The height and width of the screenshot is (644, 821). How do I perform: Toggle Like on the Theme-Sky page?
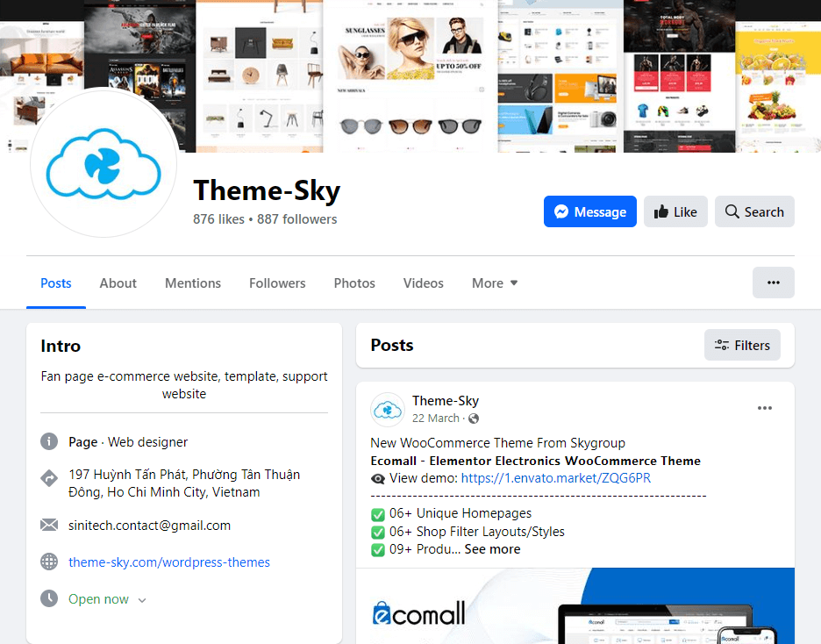[x=675, y=211]
